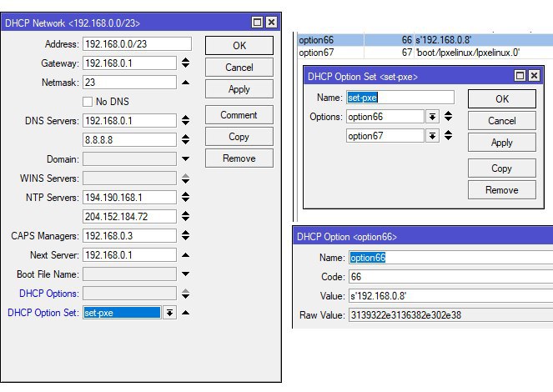Viewport: 553px width, 392px height.
Task: Maximize the DHCP Network window
Action: tap(258, 23)
